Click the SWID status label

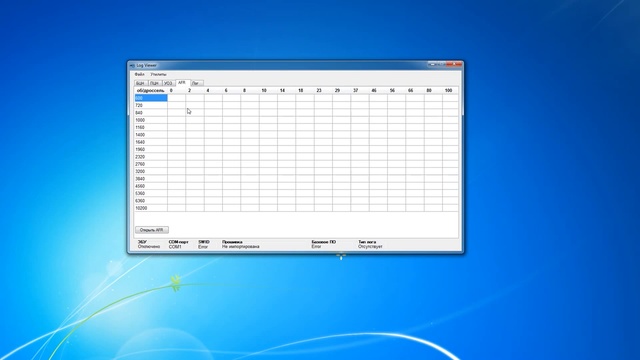(204, 242)
